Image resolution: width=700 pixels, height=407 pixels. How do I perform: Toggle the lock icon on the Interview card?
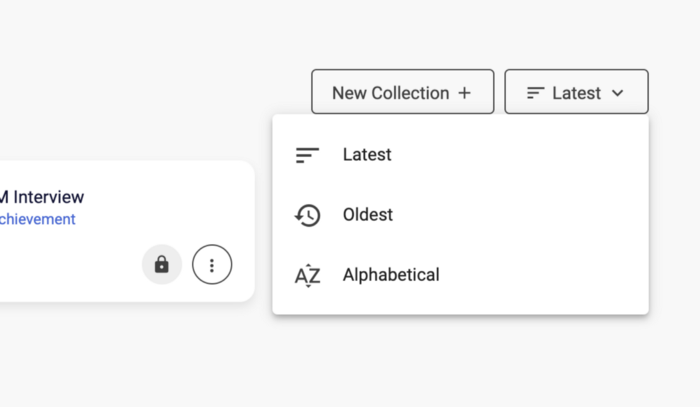[x=162, y=265]
